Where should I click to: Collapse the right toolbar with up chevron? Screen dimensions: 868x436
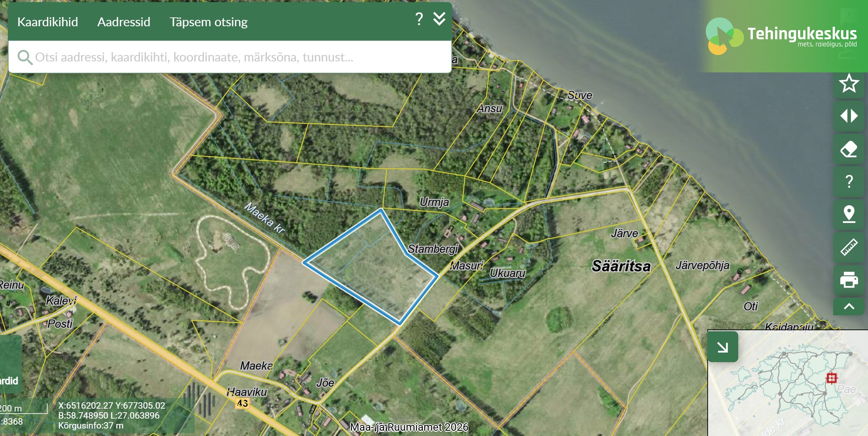point(849,306)
